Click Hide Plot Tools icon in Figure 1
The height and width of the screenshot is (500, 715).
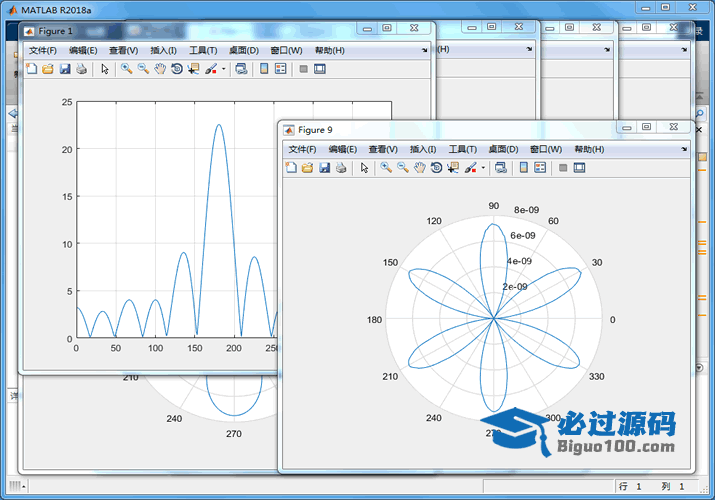304,69
